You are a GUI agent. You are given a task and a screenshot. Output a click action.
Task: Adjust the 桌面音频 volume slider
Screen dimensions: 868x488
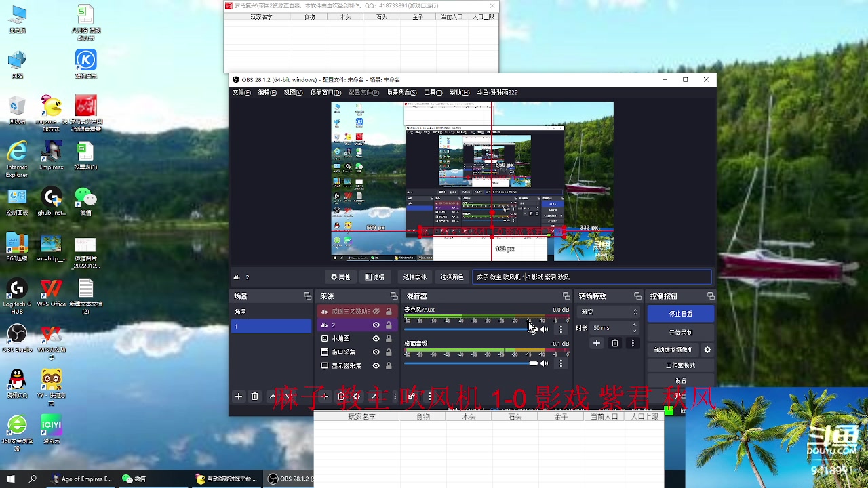click(471, 363)
